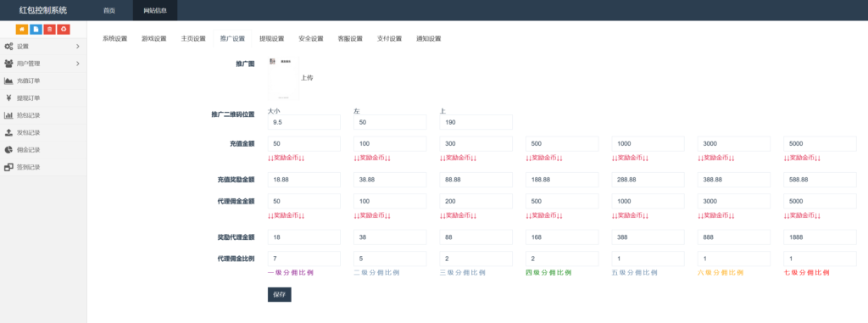
Task: Focus the QR code 上 field 190
Action: tap(476, 122)
